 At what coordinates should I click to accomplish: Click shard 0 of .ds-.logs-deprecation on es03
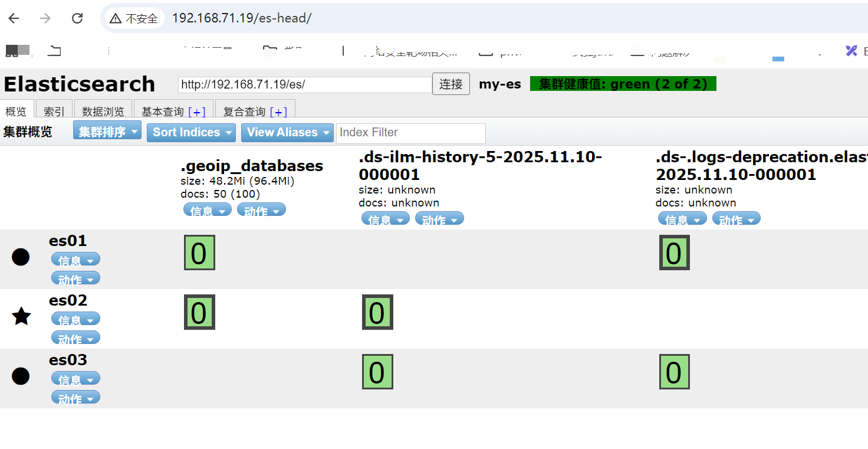click(x=675, y=372)
